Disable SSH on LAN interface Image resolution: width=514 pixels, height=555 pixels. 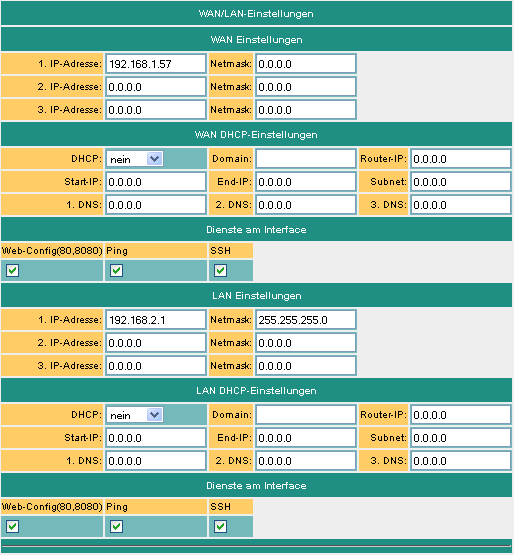(x=220, y=527)
